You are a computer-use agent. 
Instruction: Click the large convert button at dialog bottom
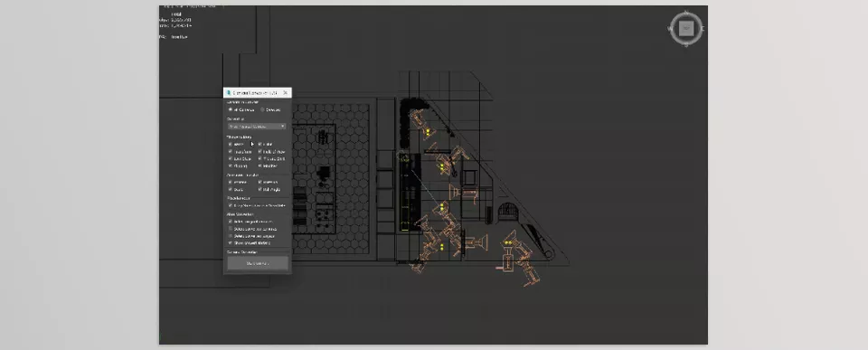pos(258,263)
